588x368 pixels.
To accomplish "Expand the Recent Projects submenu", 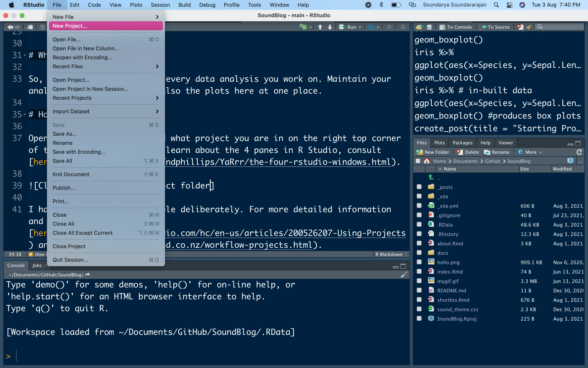I will point(106,98).
